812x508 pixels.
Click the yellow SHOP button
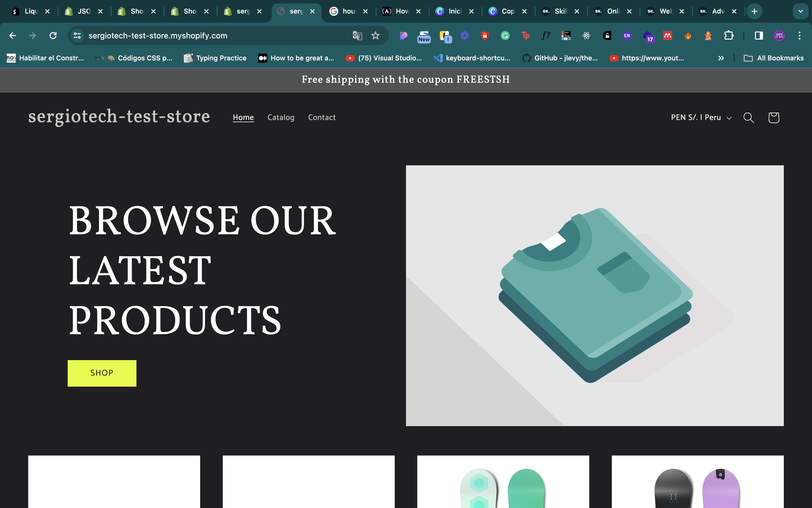pyautogui.click(x=102, y=373)
